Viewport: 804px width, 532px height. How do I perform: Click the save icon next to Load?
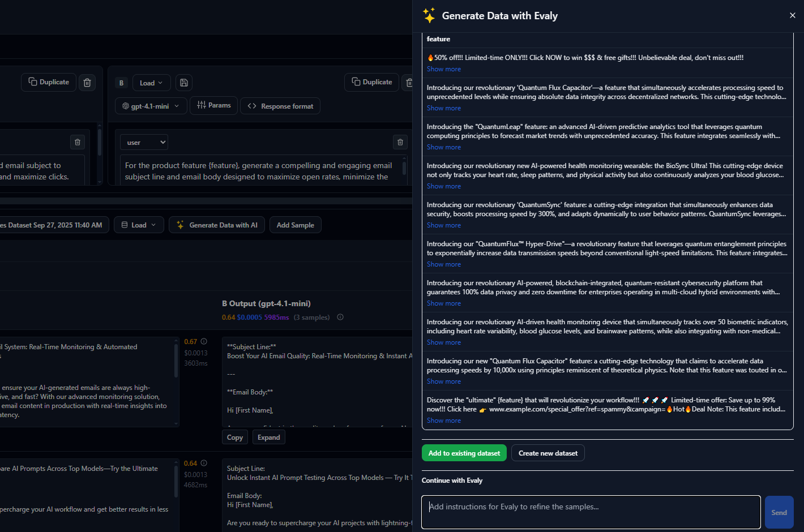184,83
